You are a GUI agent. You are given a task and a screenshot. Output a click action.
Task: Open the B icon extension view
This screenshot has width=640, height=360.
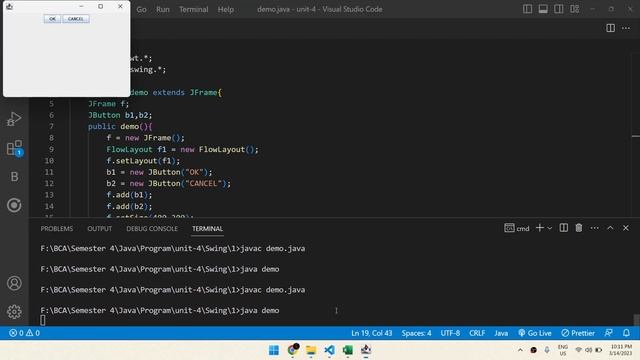point(14,176)
